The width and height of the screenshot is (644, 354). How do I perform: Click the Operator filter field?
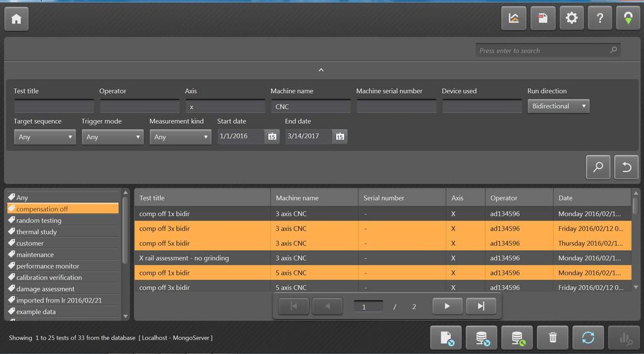(140, 106)
